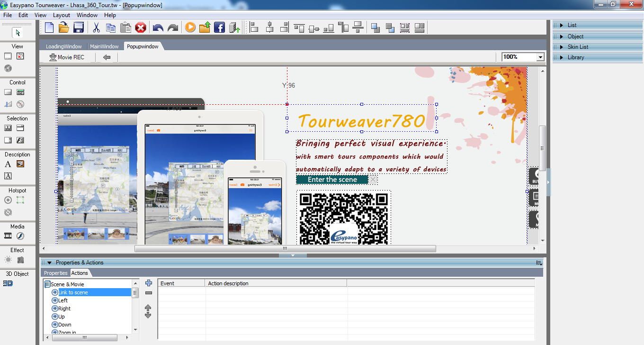The width and height of the screenshot is (644, 345).
Task: Cut selection with the scissors icon
Action: pos(96,27)
